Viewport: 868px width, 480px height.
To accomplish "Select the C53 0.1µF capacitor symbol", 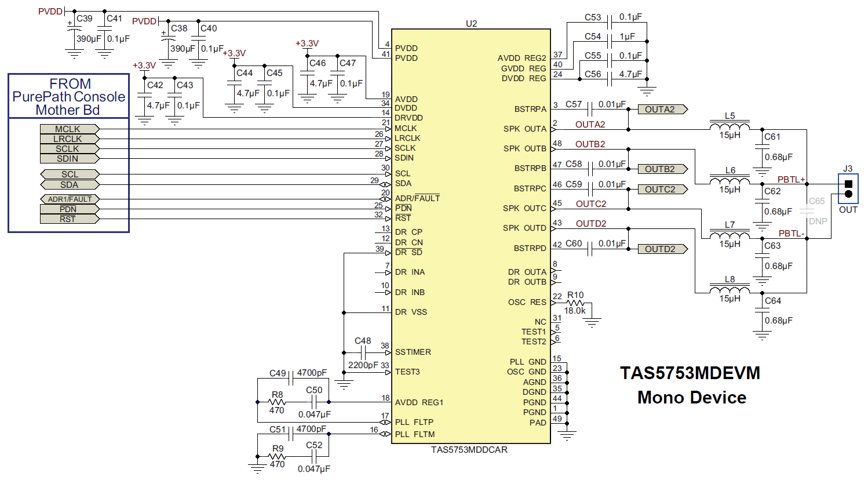I will [610, 23].
